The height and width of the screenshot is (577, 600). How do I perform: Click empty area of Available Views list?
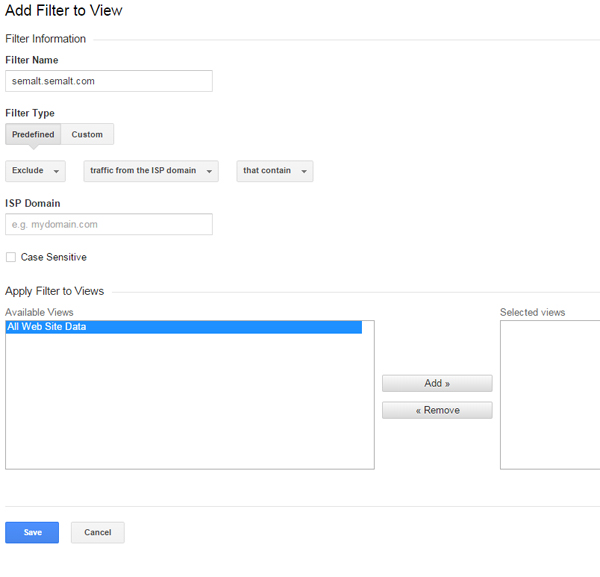tap(189, 410)
